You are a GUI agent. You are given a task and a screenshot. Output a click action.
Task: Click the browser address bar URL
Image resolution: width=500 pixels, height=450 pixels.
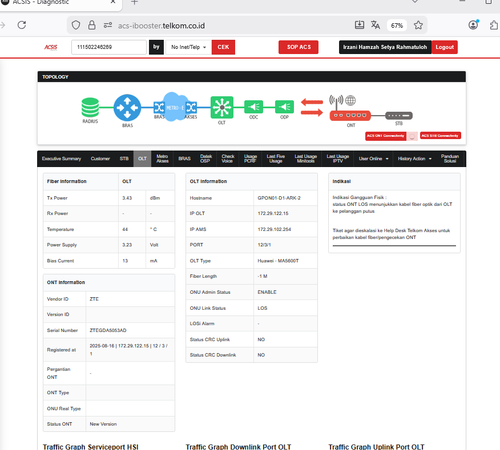pos(161,26)
